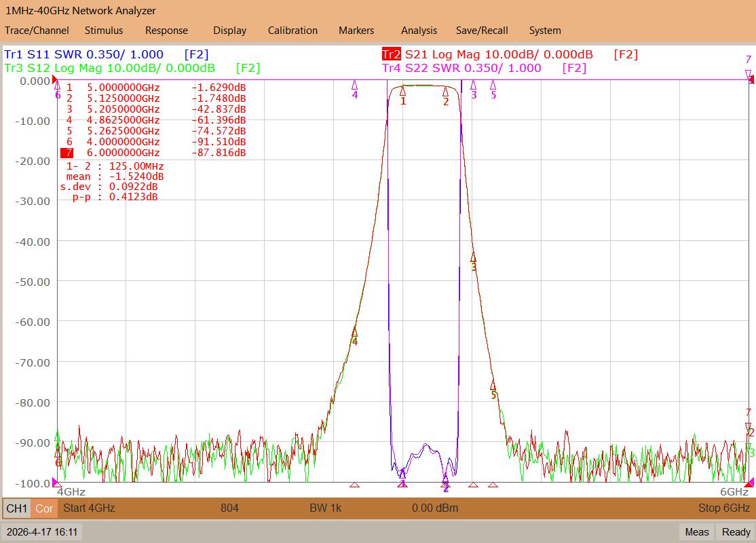Viewport: 756px width, 543px height.
Task: Click marker 2 row 5.1250000GHz
Action: tap(155, 98)
